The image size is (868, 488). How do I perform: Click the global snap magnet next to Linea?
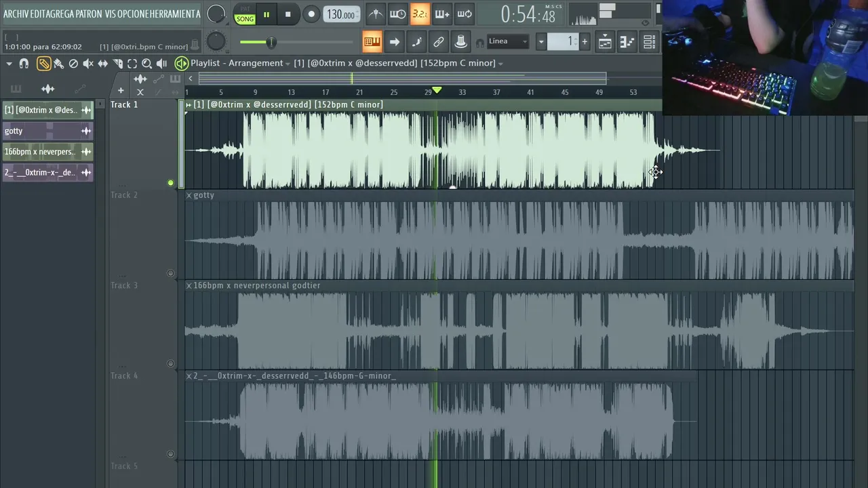[x=480, y=43]
